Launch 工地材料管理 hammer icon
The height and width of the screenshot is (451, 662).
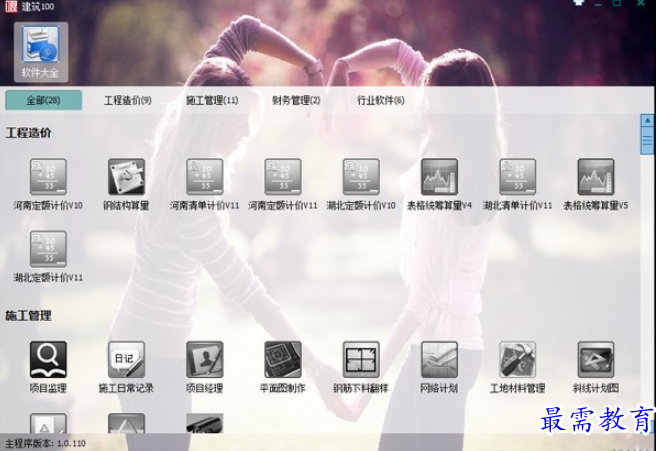tap(518, 359)
